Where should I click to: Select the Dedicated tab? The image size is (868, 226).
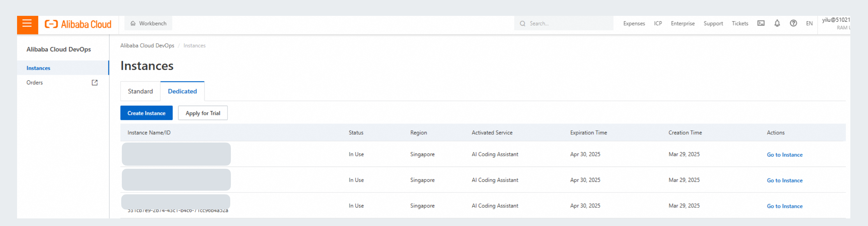click(182, 91)
